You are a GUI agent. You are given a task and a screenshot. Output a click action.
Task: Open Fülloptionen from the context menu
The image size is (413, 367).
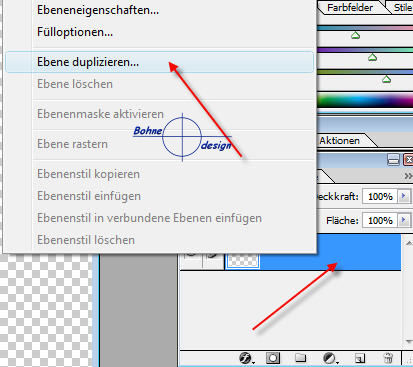click(75, 32)
